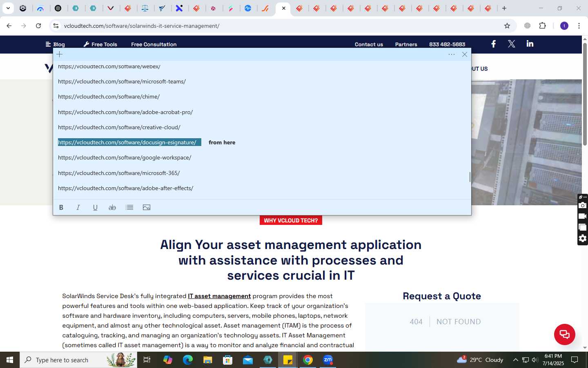The width and height of the screenshot is (588, 368).
Task: Open Chrome Extensions puzzle icon
Action: coord(542,26)
